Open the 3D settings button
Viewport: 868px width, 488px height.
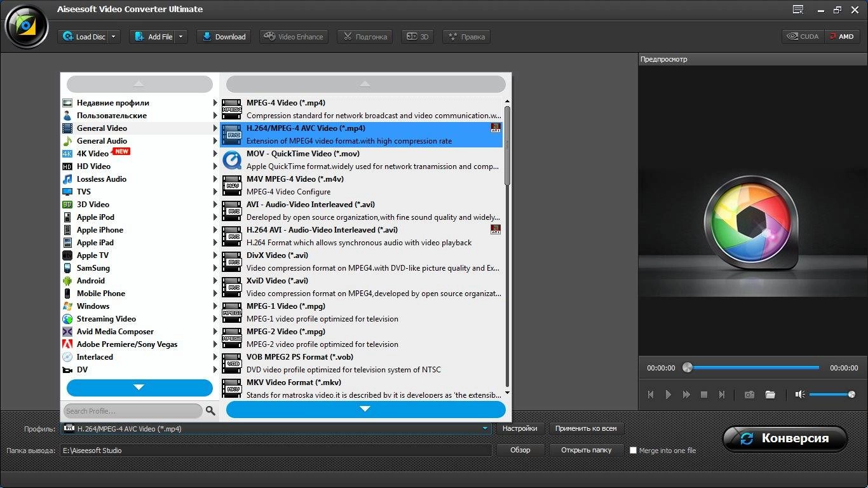pos(418,37)
